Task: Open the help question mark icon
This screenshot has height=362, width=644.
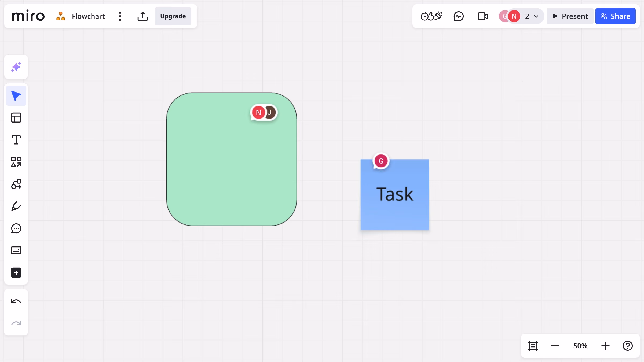Action: point(628,346)
